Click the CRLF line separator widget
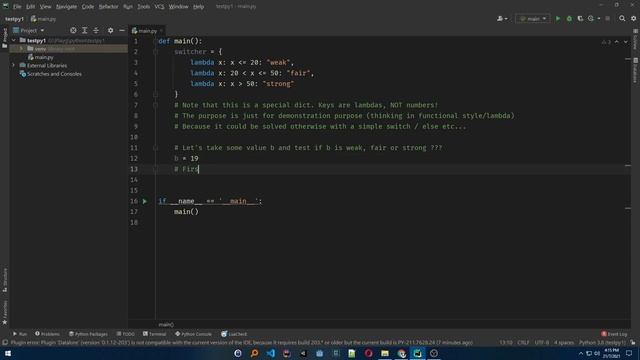Screen dimensions: 640x360 pos(523,342)
